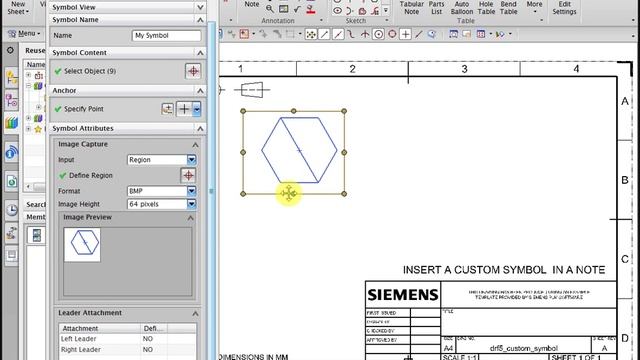Open the Format BMP dropdown

(x=191, y=191)
